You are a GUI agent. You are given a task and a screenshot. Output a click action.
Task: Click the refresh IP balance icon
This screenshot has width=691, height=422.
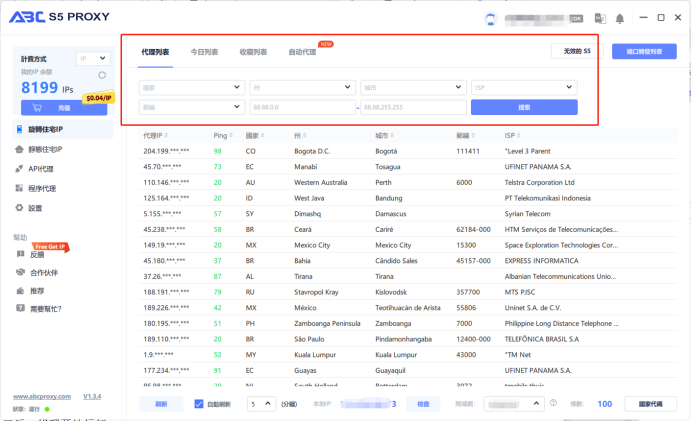(x=102, y=75)
